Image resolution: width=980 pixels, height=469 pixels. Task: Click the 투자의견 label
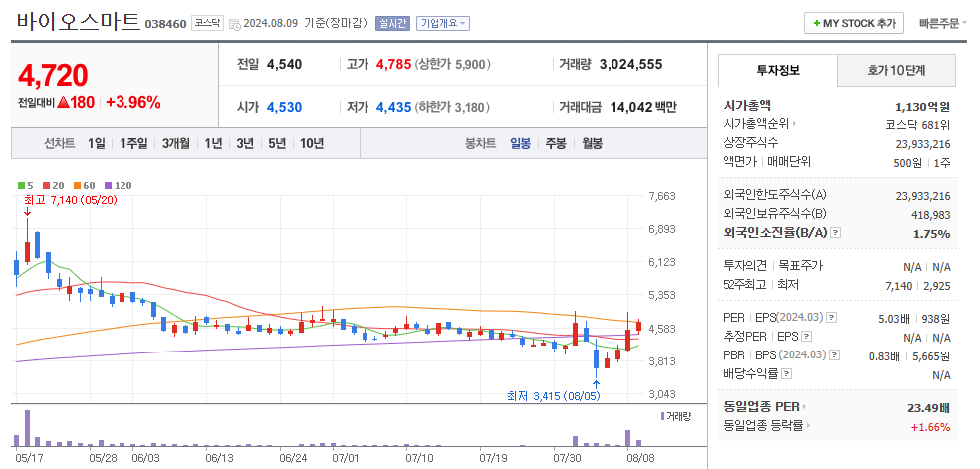(744, 266)
